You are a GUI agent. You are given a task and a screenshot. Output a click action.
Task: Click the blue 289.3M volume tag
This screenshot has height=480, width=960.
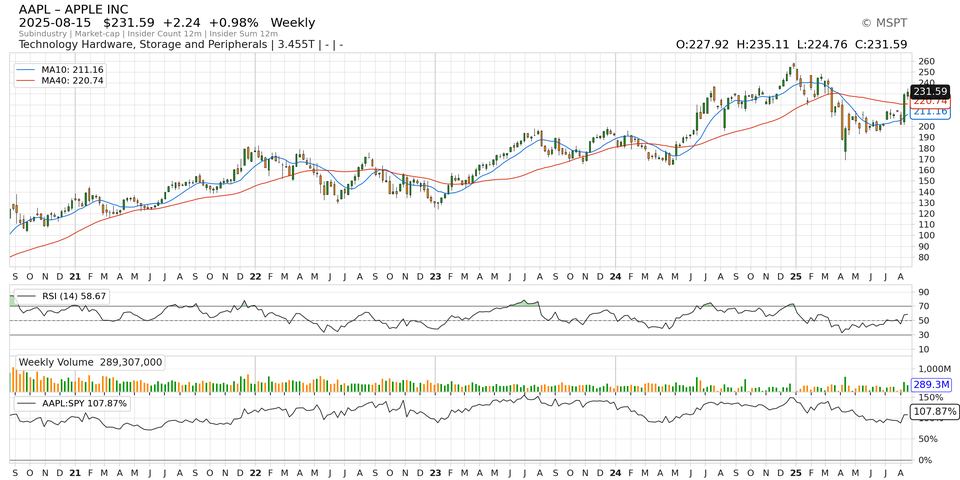[x=931, y=385]
